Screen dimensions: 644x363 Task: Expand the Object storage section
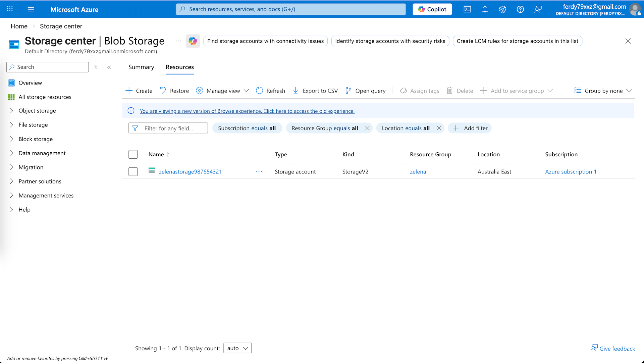coord(12,111)
